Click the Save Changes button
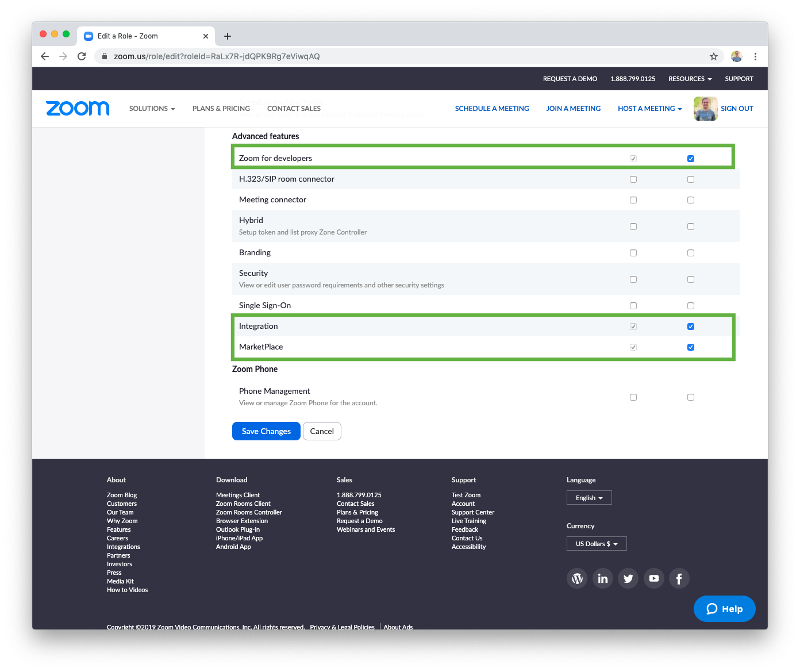This screenshot has height=672, width=800. click(x=266, y=431)
